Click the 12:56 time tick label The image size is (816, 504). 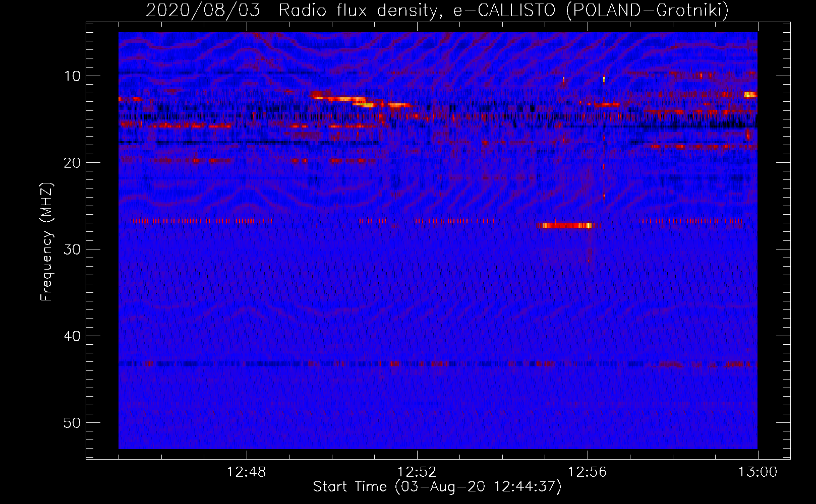point(588,472)
